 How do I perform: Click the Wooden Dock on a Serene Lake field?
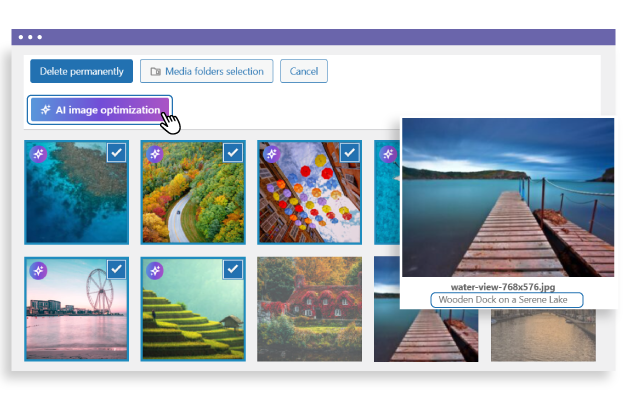pyautogui.click(x=507, y=300)
